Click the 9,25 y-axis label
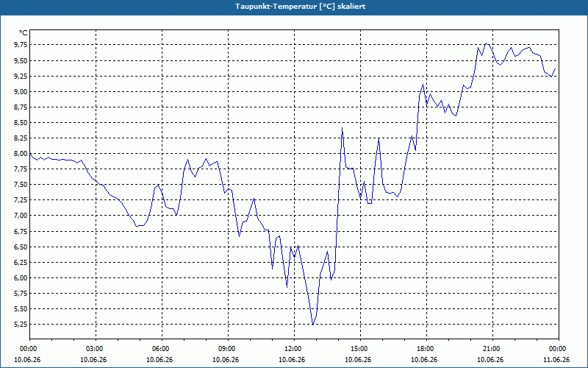Image resolution: width=588 pixels, height=368 pixels. (x=20, y=76)
